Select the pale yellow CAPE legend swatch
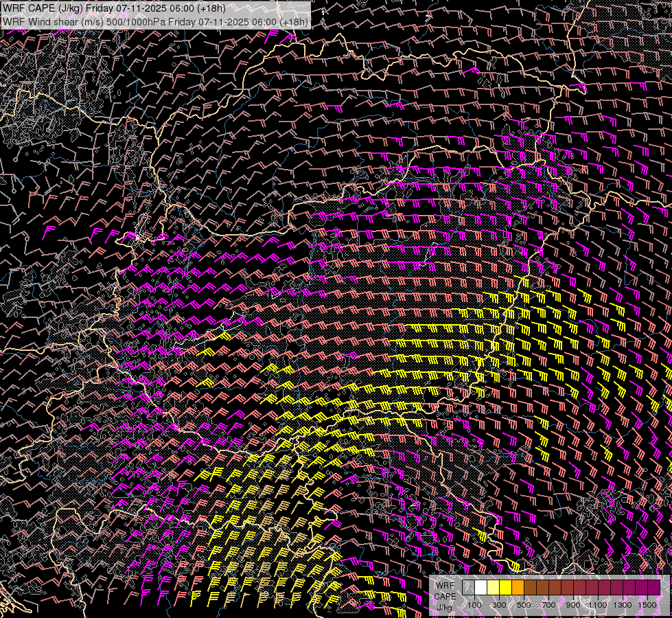Image resolution: width=672 pixels, height=618 pixels. coord(494,588)
